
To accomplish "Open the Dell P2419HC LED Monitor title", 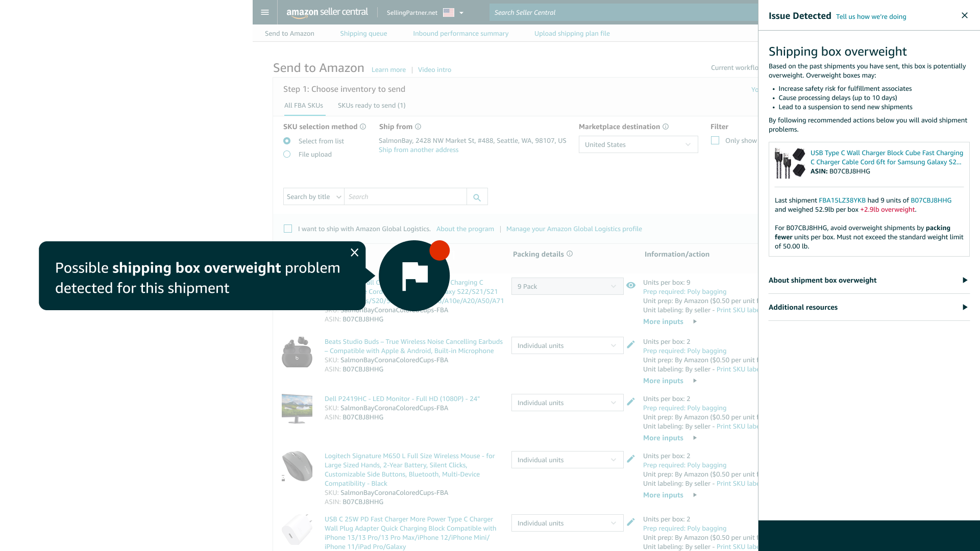I will (x=402, y=399).
